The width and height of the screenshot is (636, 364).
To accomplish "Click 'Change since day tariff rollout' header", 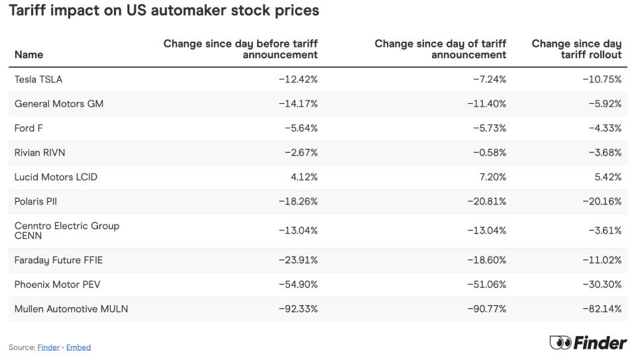I will [576, 49].
